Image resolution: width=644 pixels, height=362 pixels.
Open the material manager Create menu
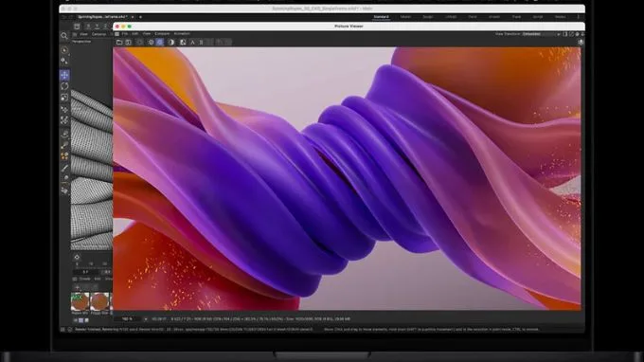(84, 279)
